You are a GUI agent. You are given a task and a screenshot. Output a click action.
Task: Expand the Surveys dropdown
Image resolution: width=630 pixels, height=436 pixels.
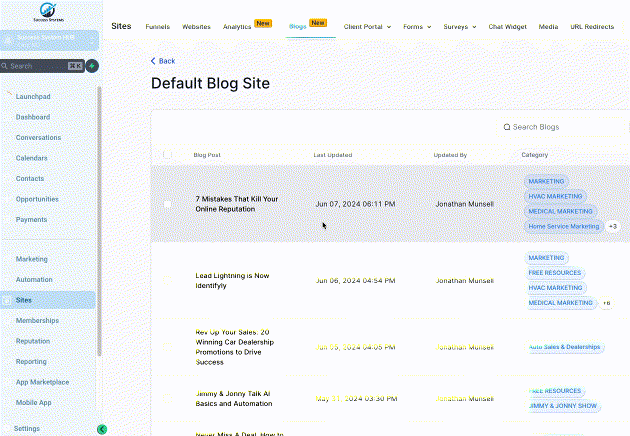pyautogui.click(x=460, y=26)
